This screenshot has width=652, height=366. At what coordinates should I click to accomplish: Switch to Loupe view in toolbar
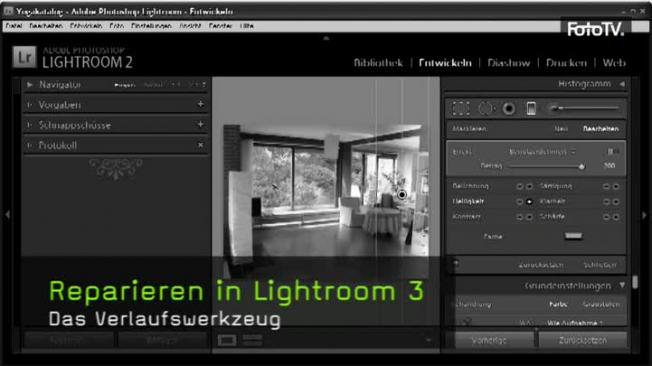pyautogui.click(x=227, y=340)
